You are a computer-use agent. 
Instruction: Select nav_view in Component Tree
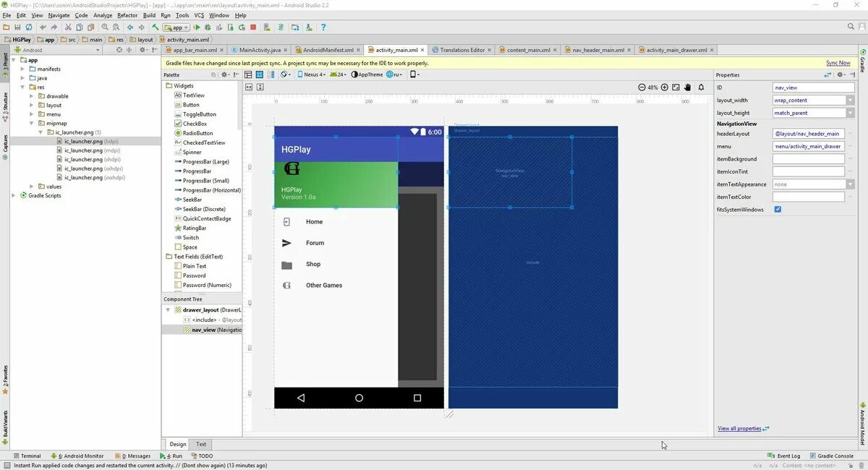[x=203, y=329]
